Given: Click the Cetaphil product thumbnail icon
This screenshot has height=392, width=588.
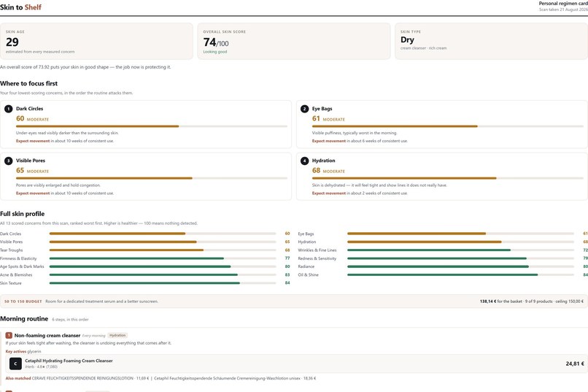Looking at the screenshot, I should [x=15, y=364].
